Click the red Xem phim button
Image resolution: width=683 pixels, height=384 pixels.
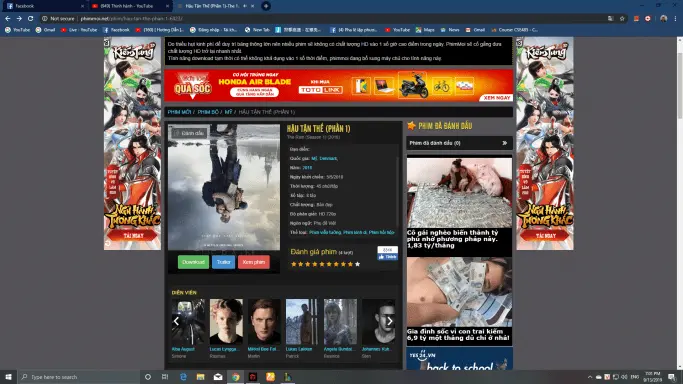(x=254, y=262)
